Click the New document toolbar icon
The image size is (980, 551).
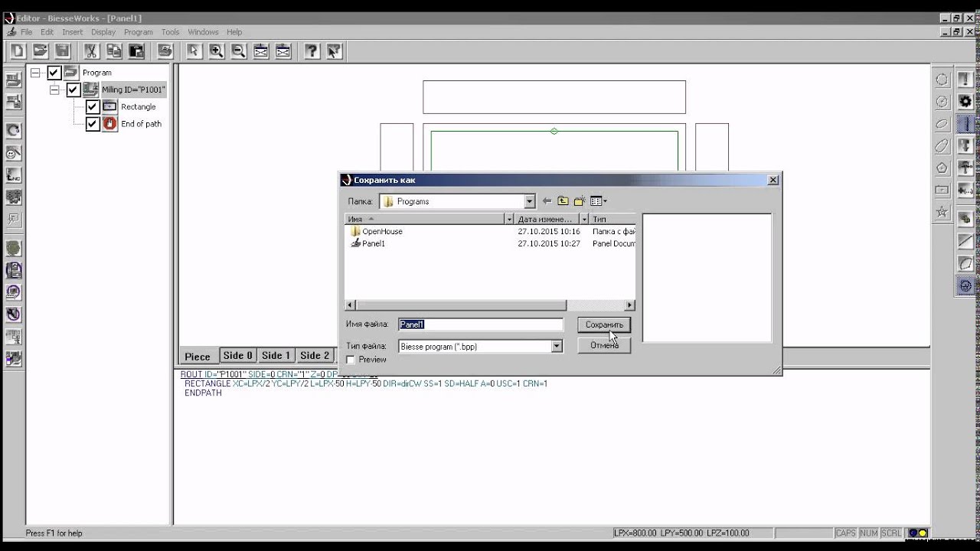pos(18,51)
